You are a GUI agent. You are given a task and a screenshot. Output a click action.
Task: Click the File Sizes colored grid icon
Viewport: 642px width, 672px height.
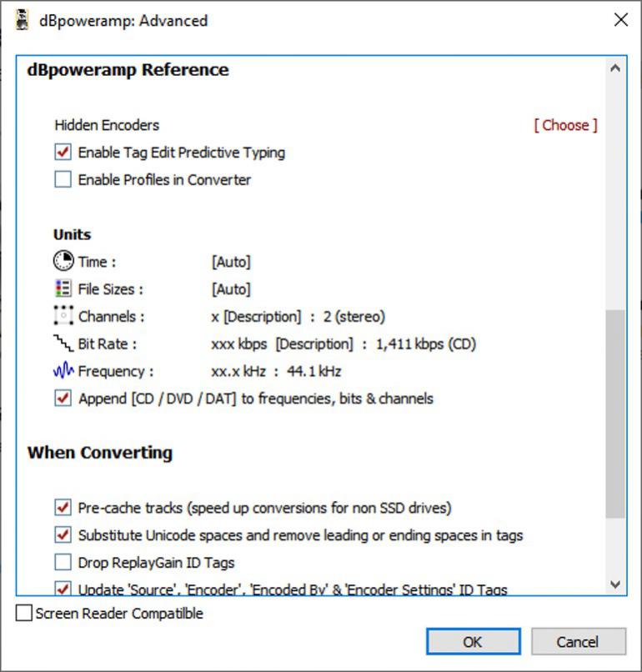(63, 289)
